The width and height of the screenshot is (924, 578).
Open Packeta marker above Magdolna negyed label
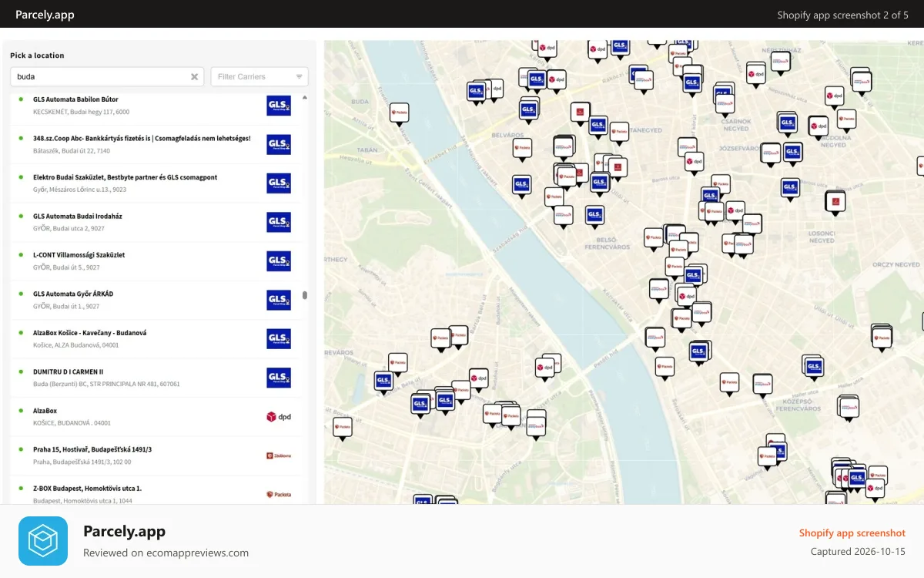coord(846,120)
